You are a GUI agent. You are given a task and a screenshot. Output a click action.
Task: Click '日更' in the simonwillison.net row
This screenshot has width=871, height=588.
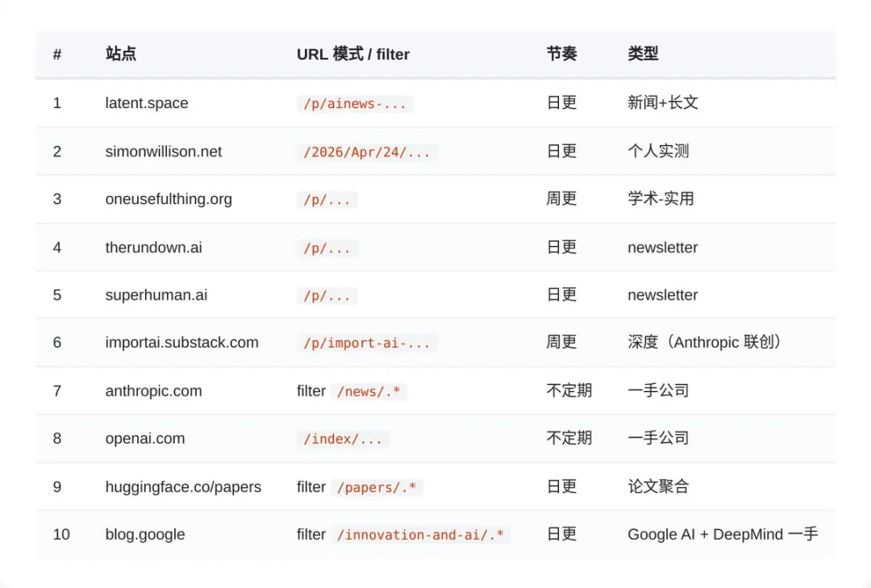561,151
